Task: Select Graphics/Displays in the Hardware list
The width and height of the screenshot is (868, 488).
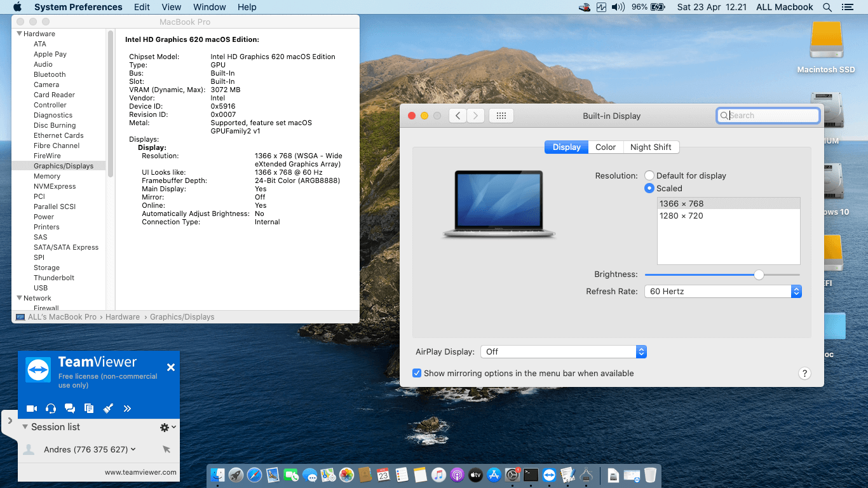Action: 64,166
